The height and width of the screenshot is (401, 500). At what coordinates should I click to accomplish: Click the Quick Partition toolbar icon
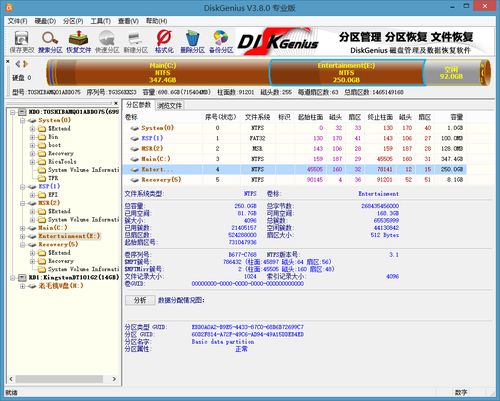tap(107, 42)
